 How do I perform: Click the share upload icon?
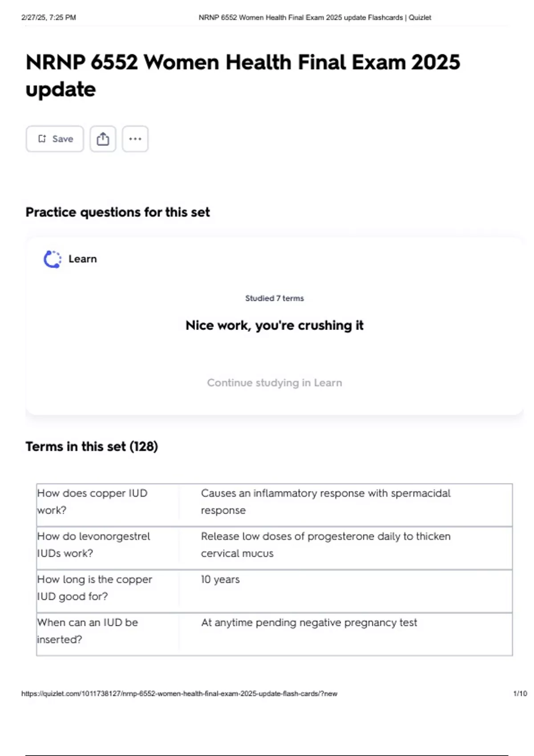[x=103, y=139]
